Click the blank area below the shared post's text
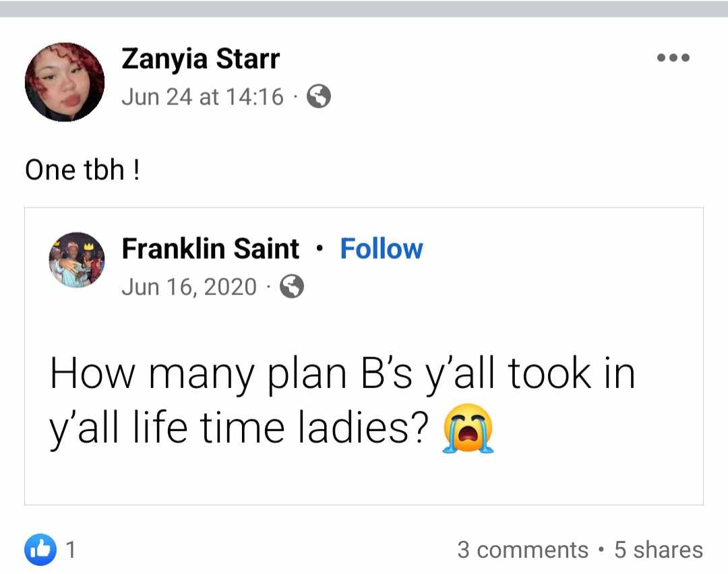728x574 pixels. (x=364, y=480)
